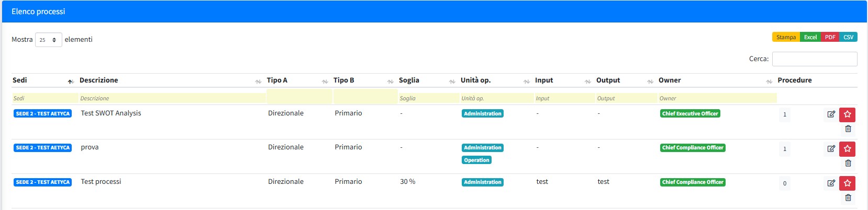Open the Mostra elements count dropdown
Screen dimensions: 868x210
point(48,40)
